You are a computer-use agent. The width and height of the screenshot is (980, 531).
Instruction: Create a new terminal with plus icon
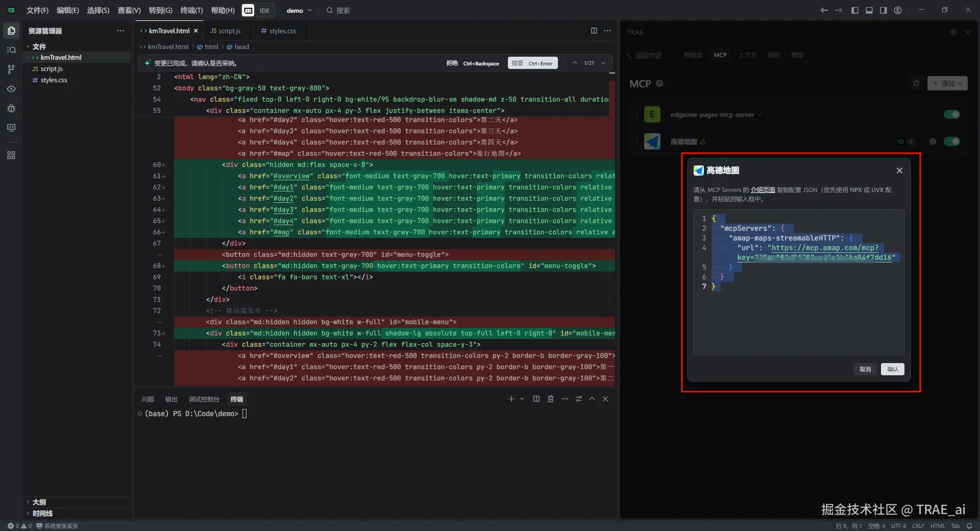(511, 399)
